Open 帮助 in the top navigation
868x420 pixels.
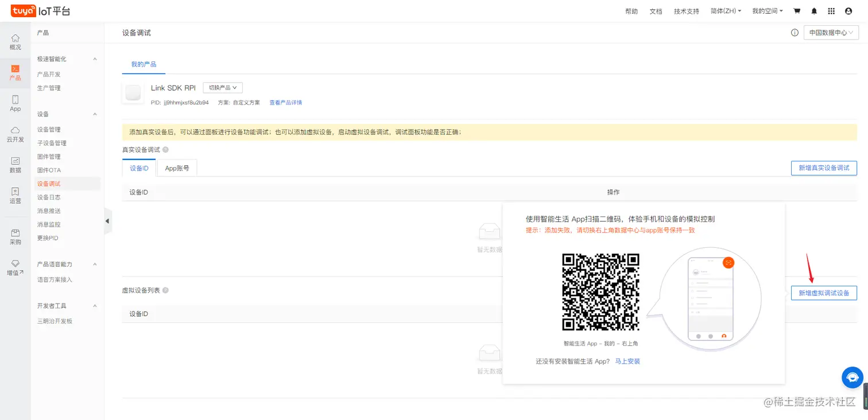631,11
